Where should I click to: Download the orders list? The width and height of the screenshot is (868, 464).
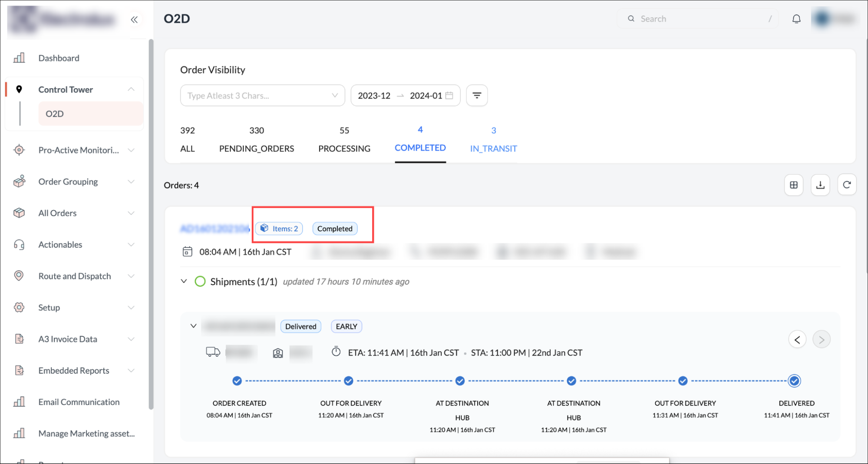click(x=820, y=185)
